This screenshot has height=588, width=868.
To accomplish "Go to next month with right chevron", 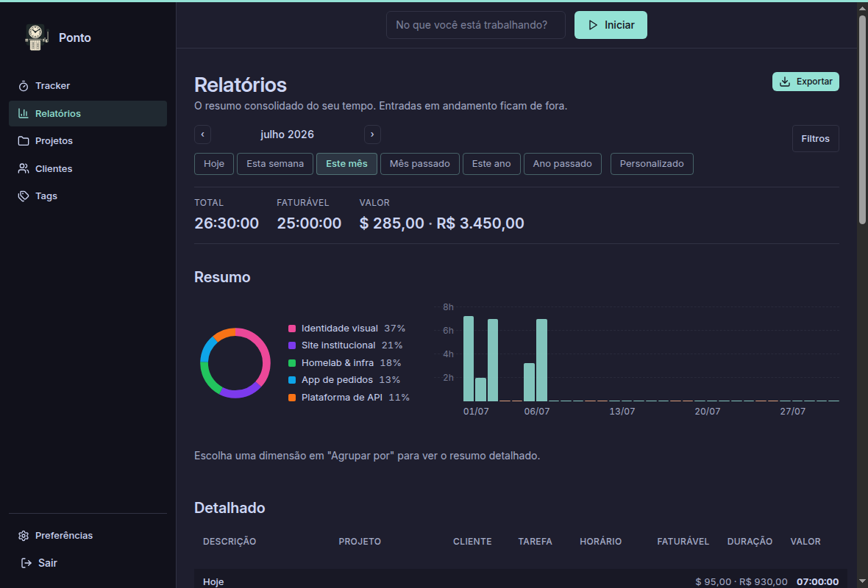I will pyautogui.click(x=372, y=135).
